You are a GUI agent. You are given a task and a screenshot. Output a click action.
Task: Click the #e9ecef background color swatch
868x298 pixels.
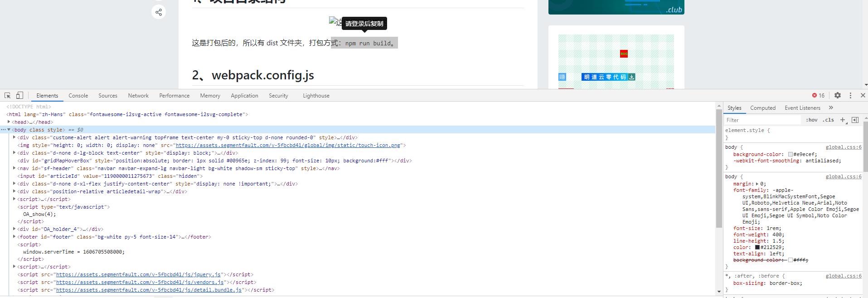tap(790, 154)
